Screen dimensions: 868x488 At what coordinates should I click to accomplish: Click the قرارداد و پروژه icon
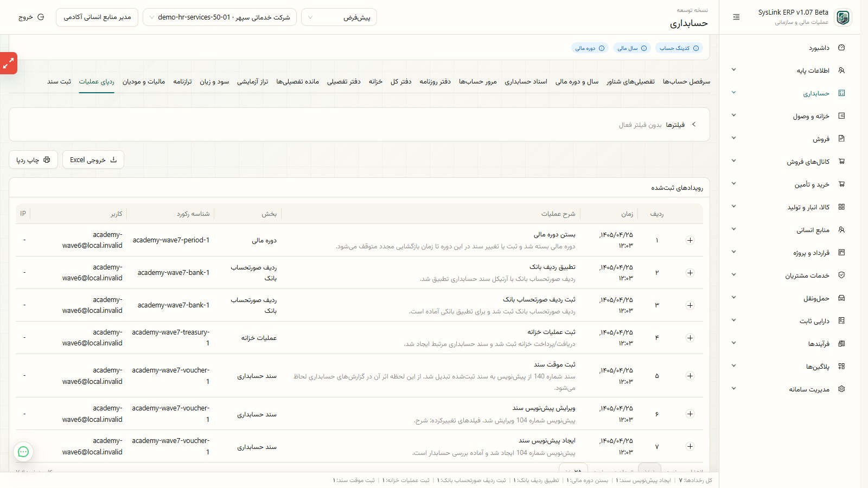click(x=841, y=253)
